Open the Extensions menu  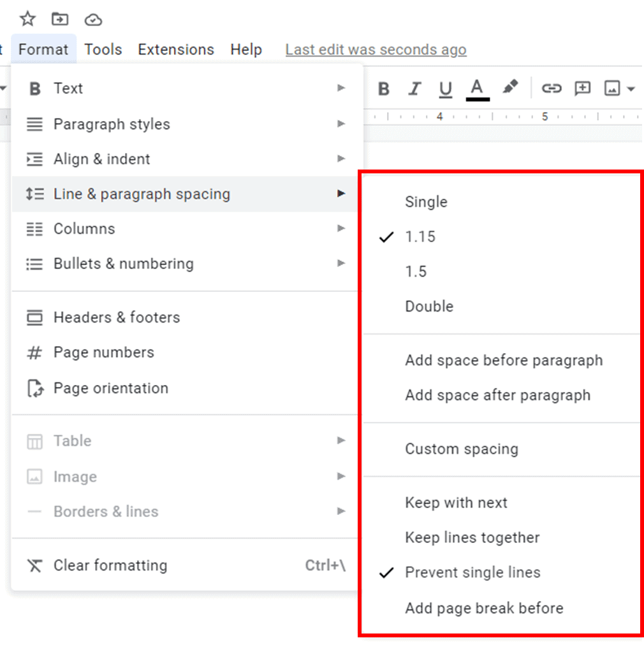pos(175,49)
